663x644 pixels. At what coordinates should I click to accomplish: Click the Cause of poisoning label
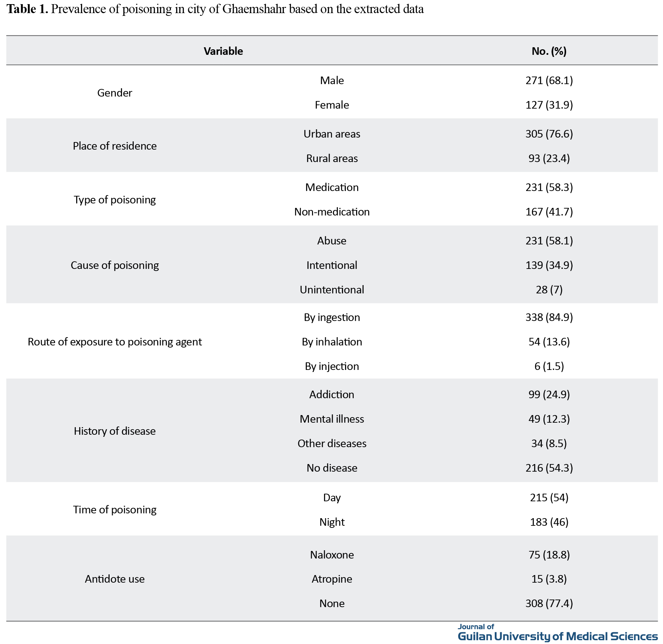114,265
